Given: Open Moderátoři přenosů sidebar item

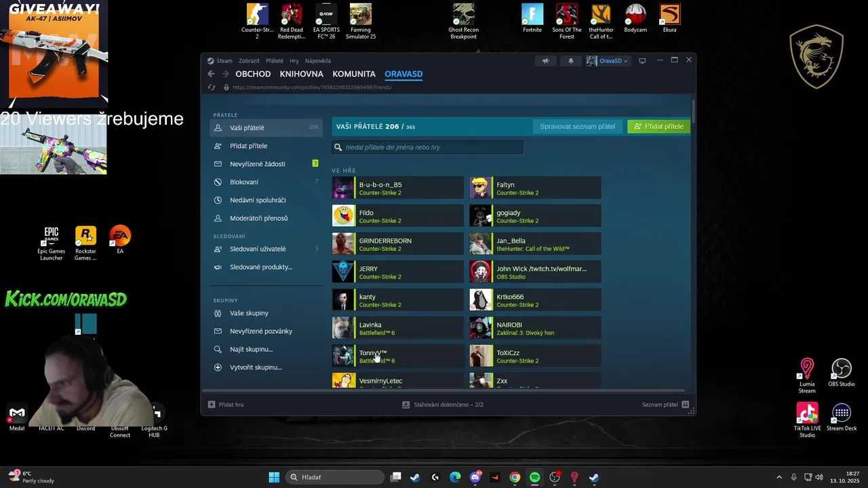Looking at the screenshot, I should coord(266,218).
